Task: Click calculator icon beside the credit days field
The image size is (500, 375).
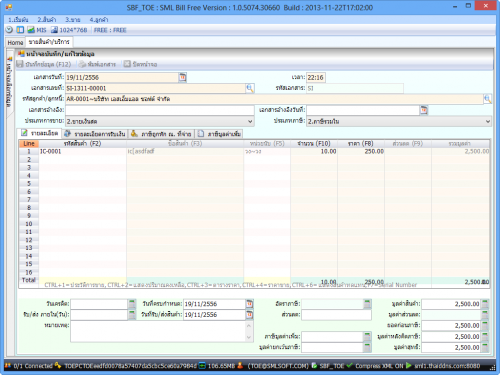Action: point(132,304)
